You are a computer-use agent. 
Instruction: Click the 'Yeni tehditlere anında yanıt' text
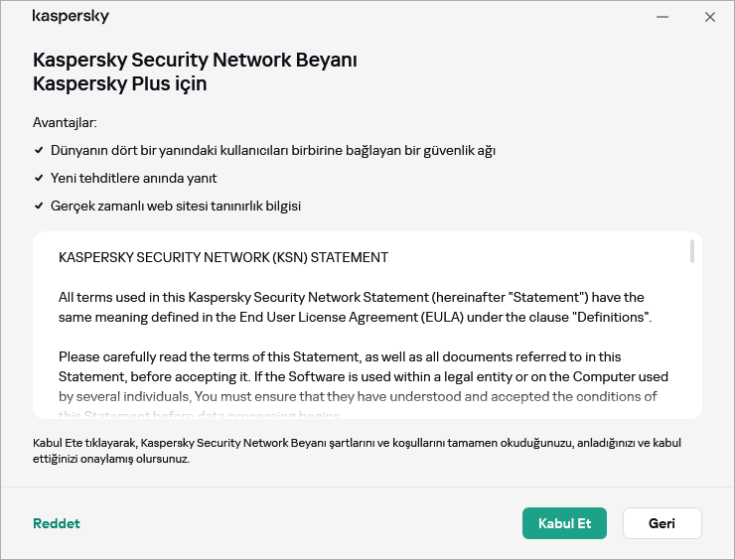click(133, 179)
